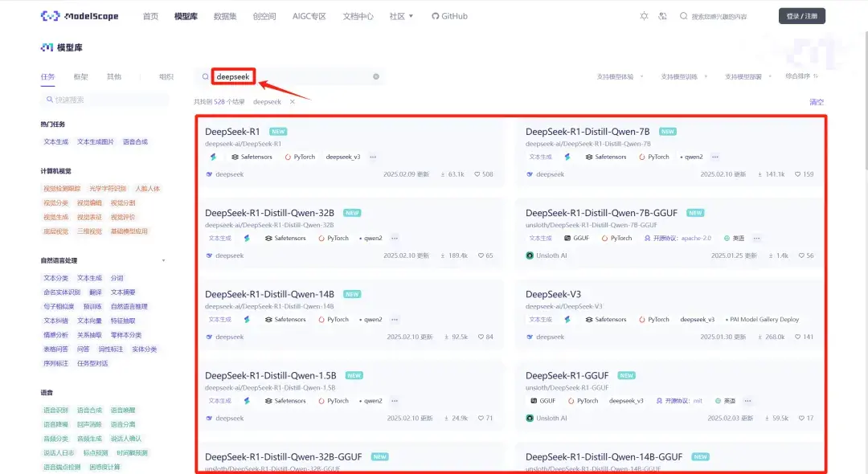Click deepseek org icon on DeepSeek-R1 card
The height and width of the screenshot is (474, 868).
209,174
